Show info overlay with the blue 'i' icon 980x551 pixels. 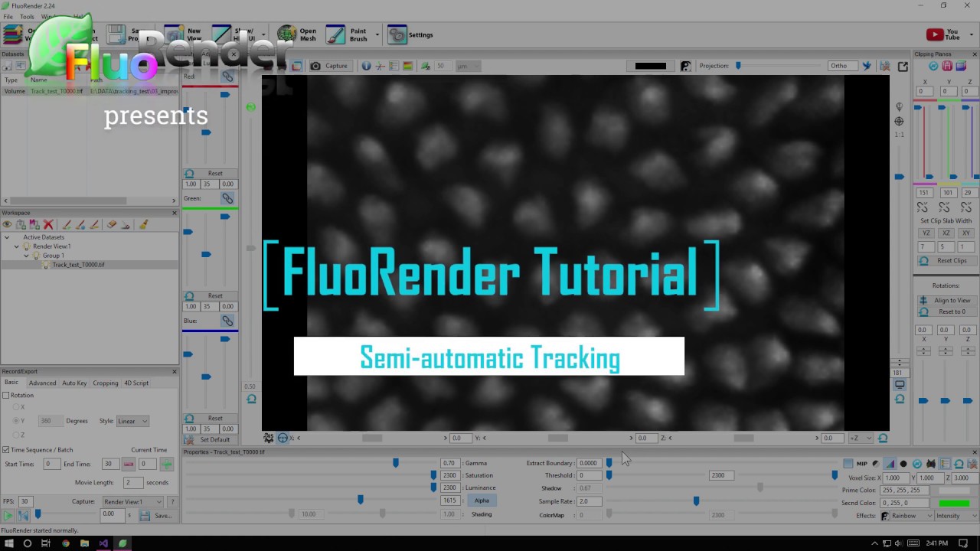pyautogui.click(x=366, y=66)
